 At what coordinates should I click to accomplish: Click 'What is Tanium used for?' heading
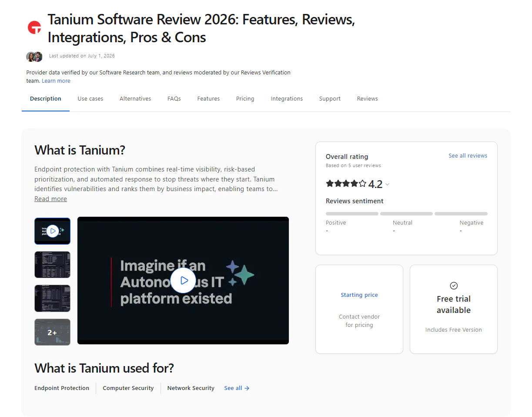pyautogui.click(x=104, y=368)
